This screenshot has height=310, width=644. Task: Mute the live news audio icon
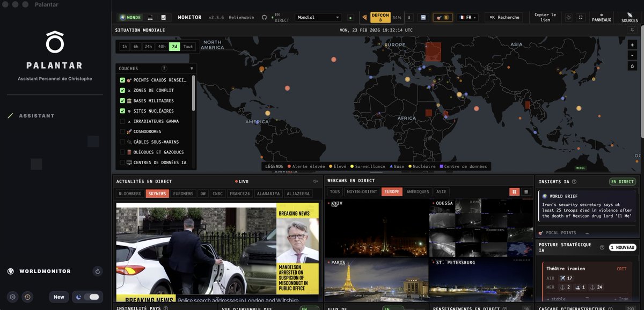[315, 181]
